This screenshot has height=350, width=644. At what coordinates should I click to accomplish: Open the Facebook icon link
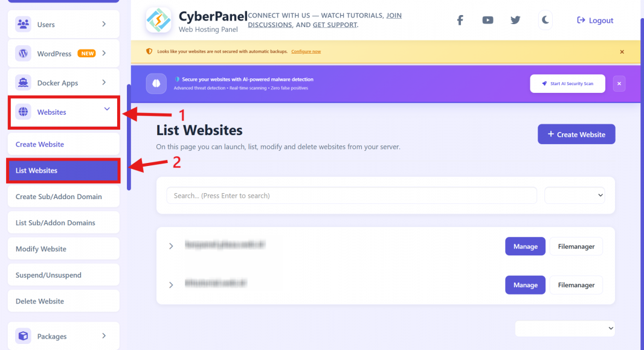click(x=460, y=20)
